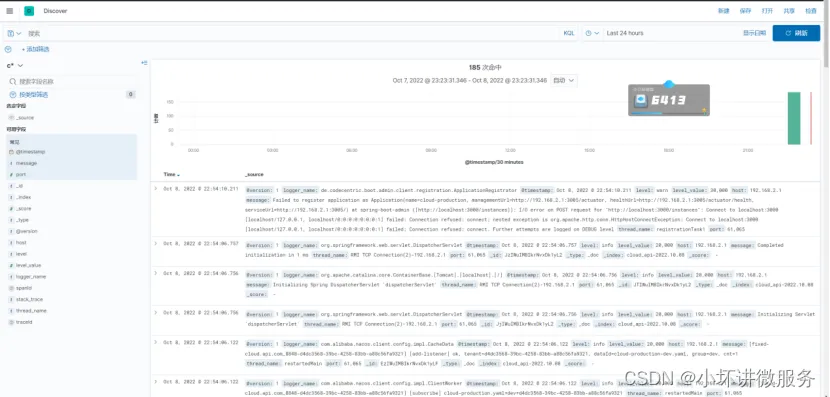This screenshot has width=830, height=397.
Task: Click the thin red histogram bar
Action: [x=811, y=118]
